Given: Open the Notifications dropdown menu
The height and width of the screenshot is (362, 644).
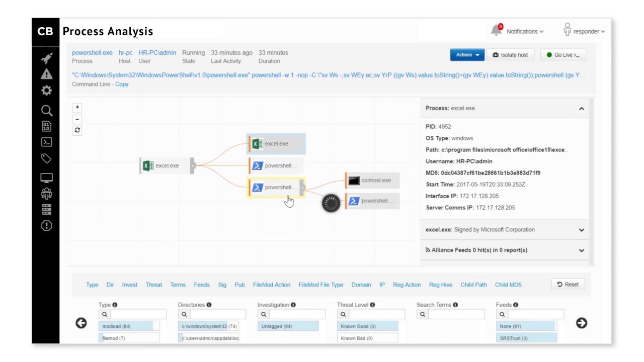Looking at the screenshot, I should 525,31.
